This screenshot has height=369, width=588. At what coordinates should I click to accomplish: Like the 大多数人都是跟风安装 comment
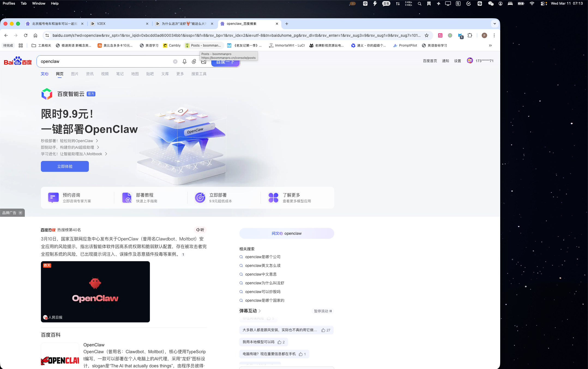pyautogui.click(x=323, y=330)
